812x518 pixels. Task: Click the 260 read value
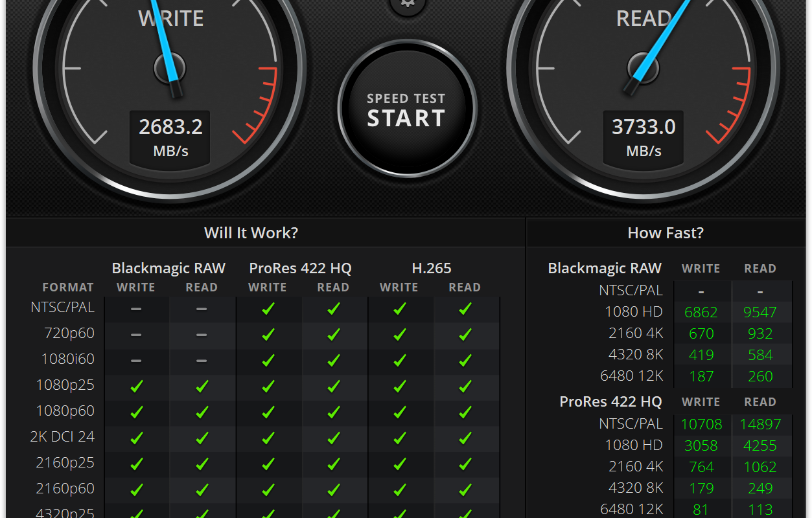tap(760, 376)
